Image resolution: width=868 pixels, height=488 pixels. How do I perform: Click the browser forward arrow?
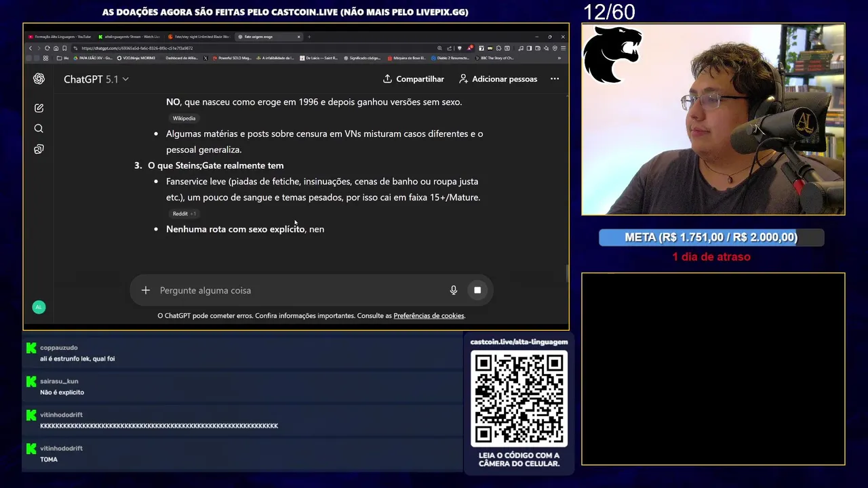point(39,48)
